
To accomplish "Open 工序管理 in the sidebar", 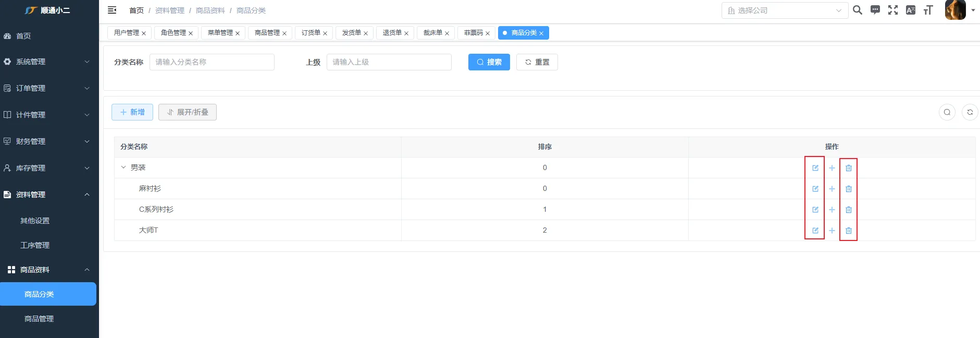I will [x=35, y=245].
